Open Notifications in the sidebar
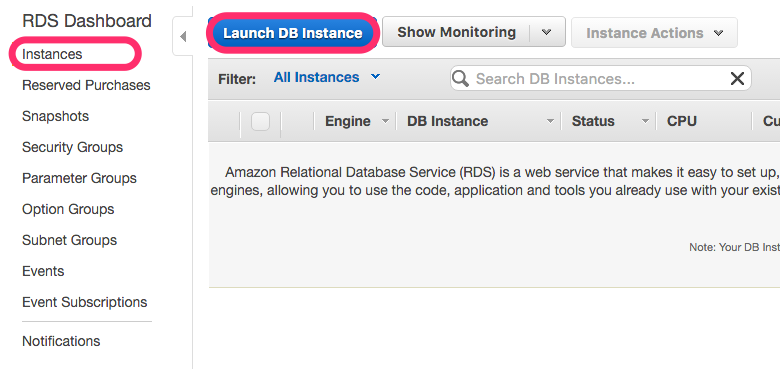Image resolution: width=780 pixels, height=369 pixels. pos(61,341)
